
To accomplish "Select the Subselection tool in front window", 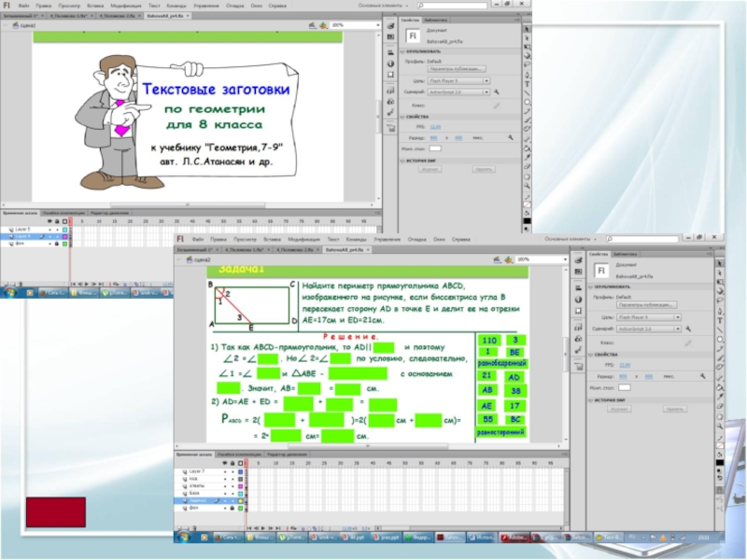I will pos(720,273).
